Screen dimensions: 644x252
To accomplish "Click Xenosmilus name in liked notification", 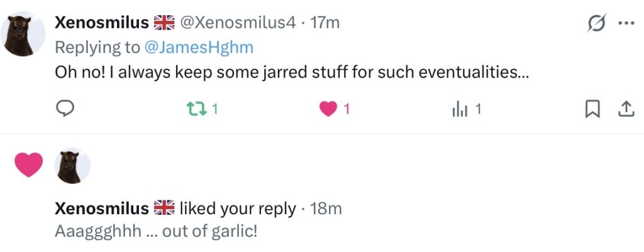I will click(x=102, y=209).
